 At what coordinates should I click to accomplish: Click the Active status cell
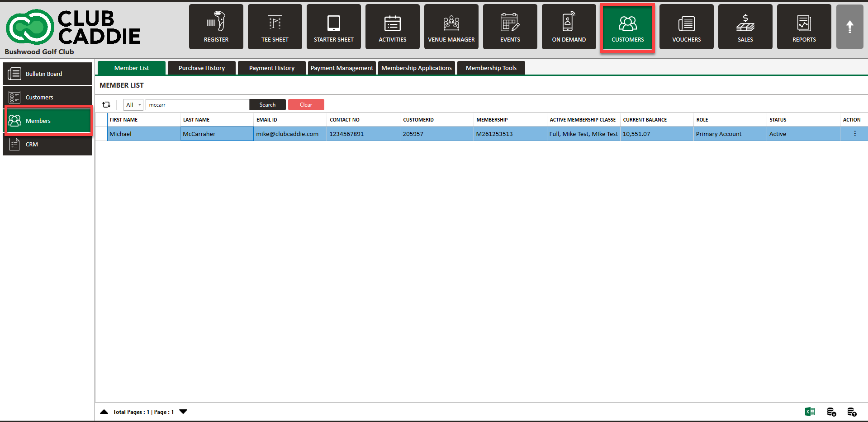point(803,134)
